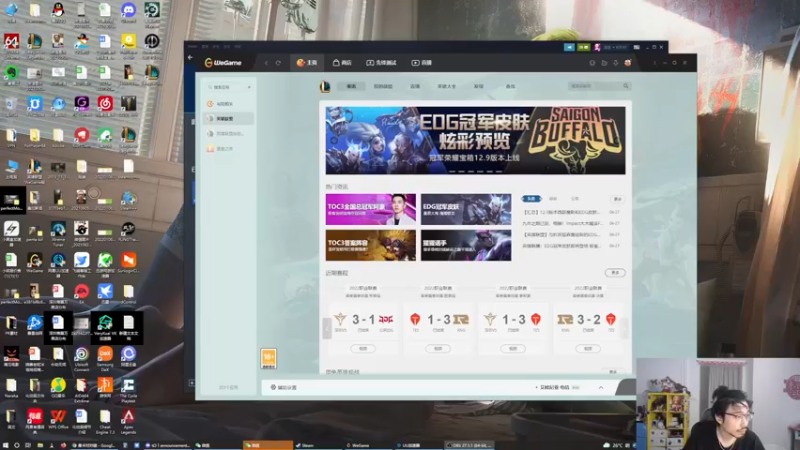Click the magnifier search icon in LoL page
Image resolution: width=800 pixels, height=450 pixels.
[x=626, y=87]
